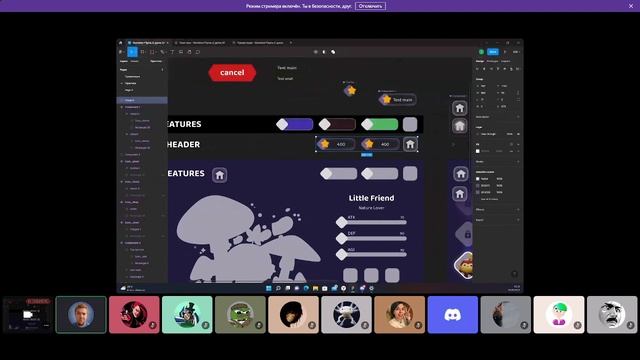This screenshot has height=360, width=640.
Task: Click the first white Selection colors swatch
Action: (x=478, y=179)
